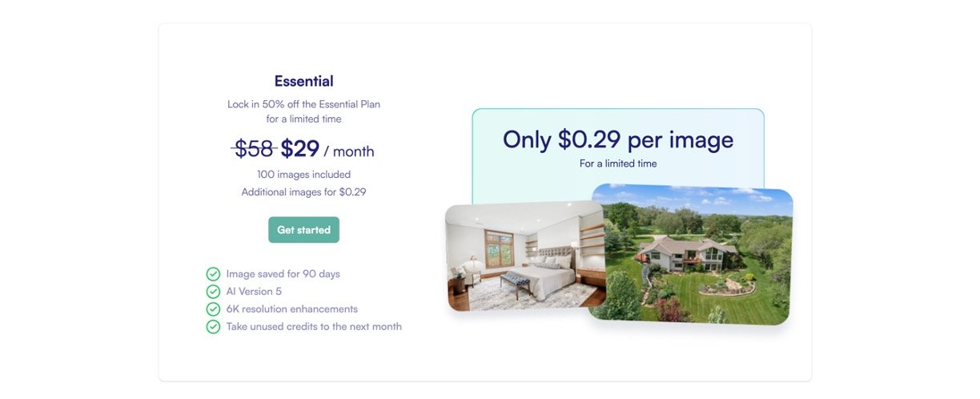The width and height of the screenshot is (980, 399).
Task: Click the 'AI Version 5' feature text
Action: coord(254,292)
